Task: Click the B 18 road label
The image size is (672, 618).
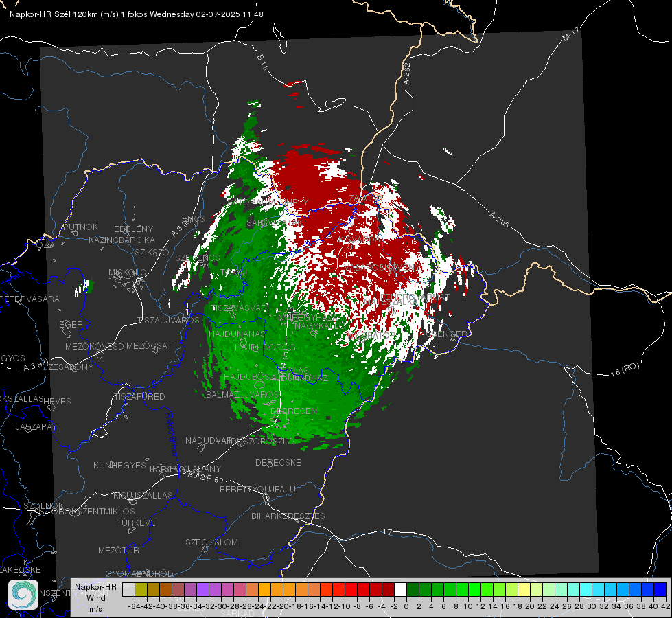Action: pos(263,62)
